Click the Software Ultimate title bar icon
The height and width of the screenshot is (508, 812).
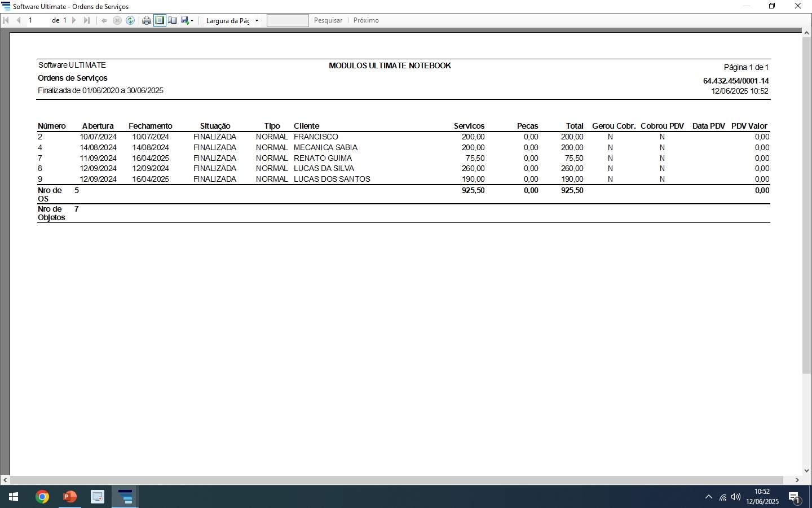click(6, 6)
